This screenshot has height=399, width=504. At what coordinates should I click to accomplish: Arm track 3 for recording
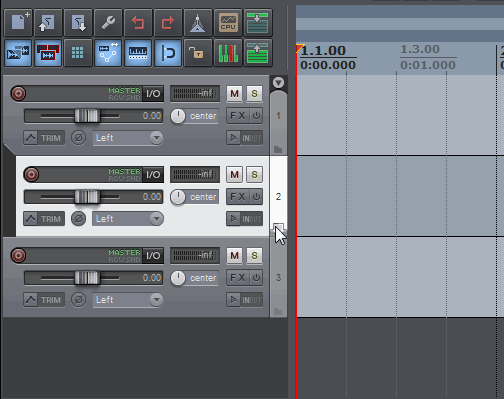pyautogui.click(x=18, y=255)
